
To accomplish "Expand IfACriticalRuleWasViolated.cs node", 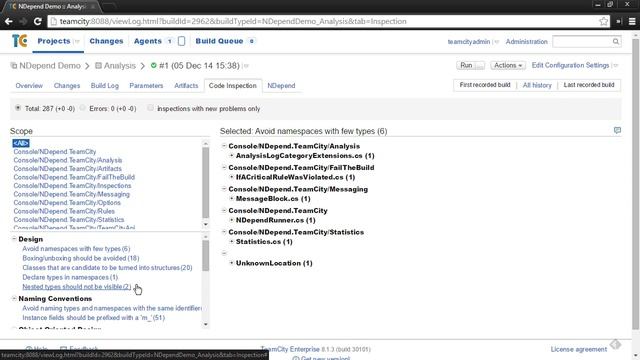I will (231, 177).
